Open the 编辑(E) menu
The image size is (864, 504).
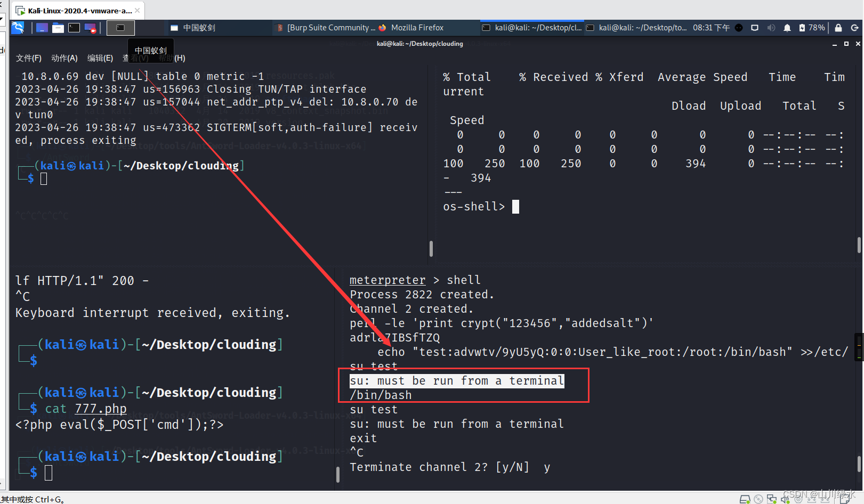(100, 58)
